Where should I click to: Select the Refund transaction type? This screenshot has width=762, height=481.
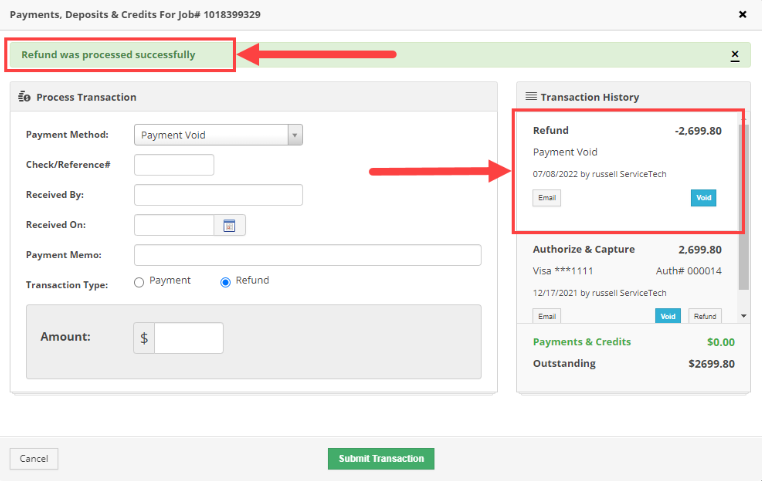tap(225, 282)
